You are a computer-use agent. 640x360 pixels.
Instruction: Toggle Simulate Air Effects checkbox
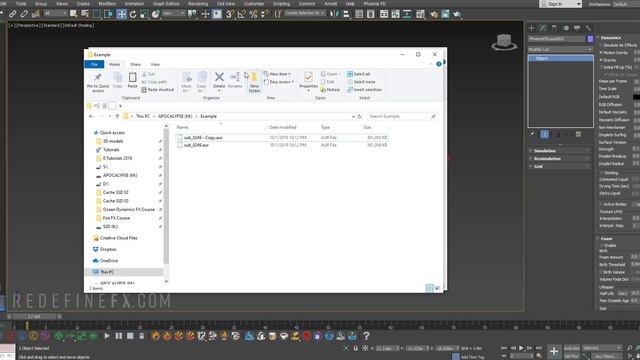[x=601, y=45]
